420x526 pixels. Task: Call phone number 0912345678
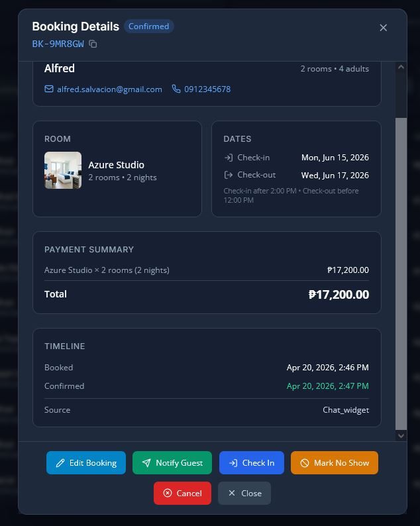coord(207,89)
